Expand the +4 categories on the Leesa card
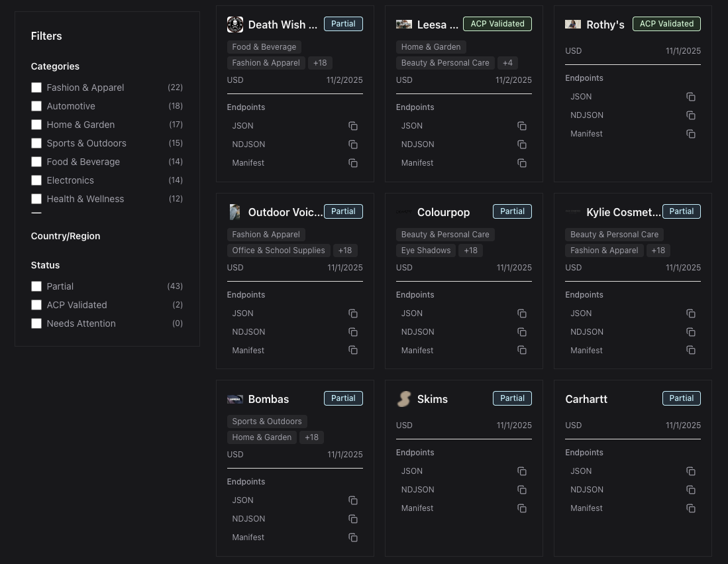728x564 pixels. 507,63
